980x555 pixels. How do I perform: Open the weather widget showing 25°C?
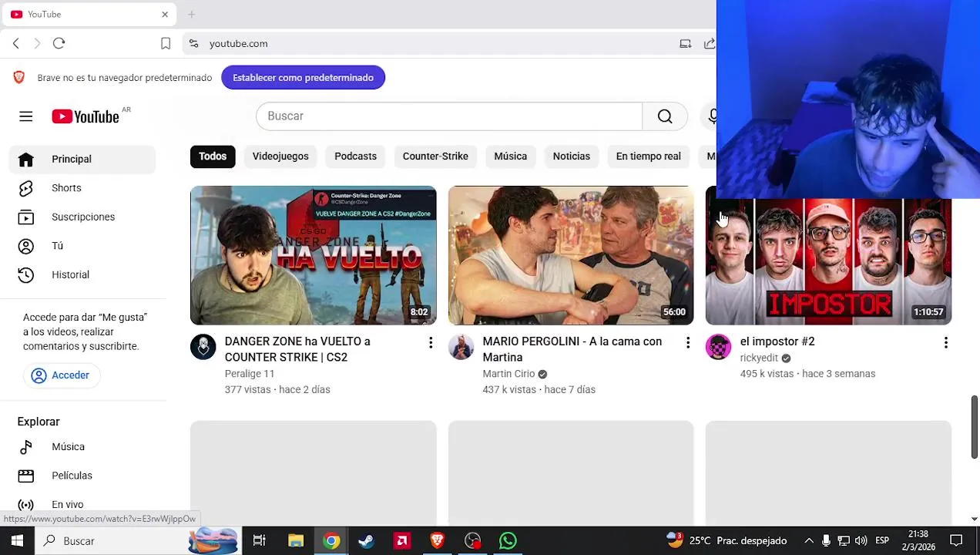[x=727, y=541]
